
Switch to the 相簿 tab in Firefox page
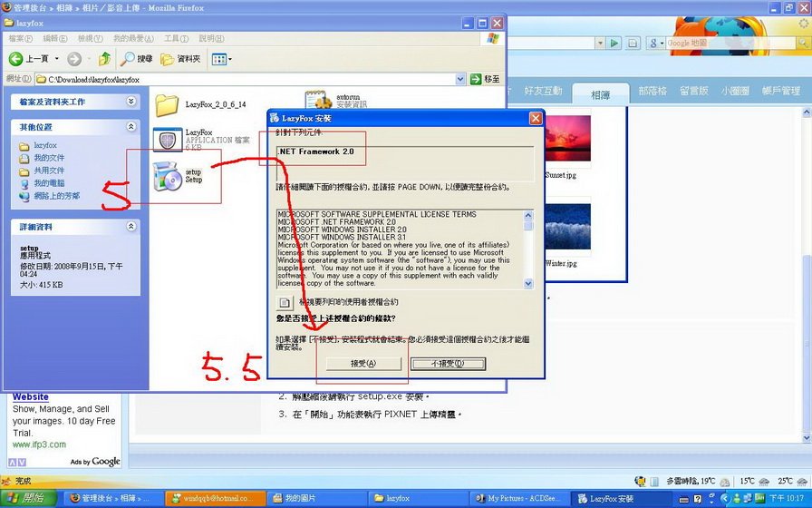[600, 95]
